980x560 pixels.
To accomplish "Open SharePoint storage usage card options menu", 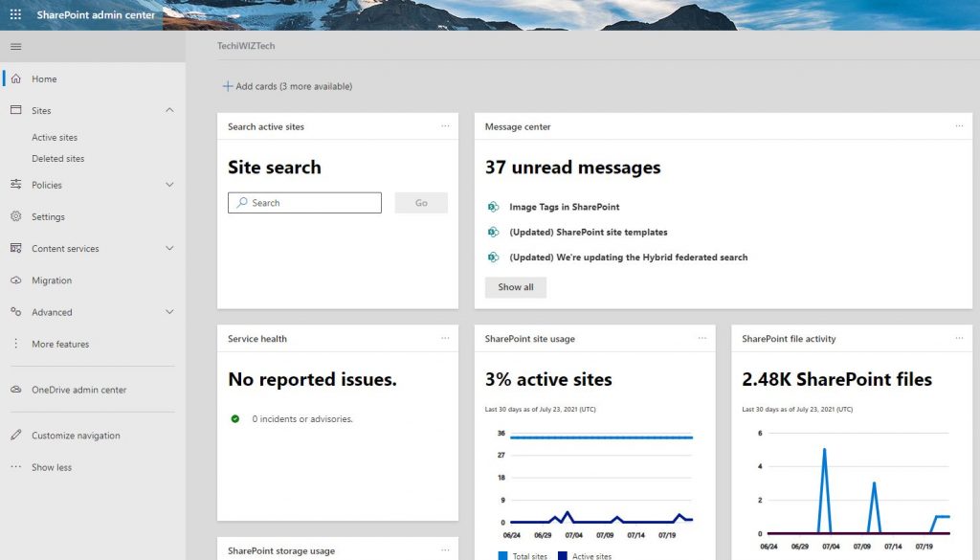I will (445, 550).
